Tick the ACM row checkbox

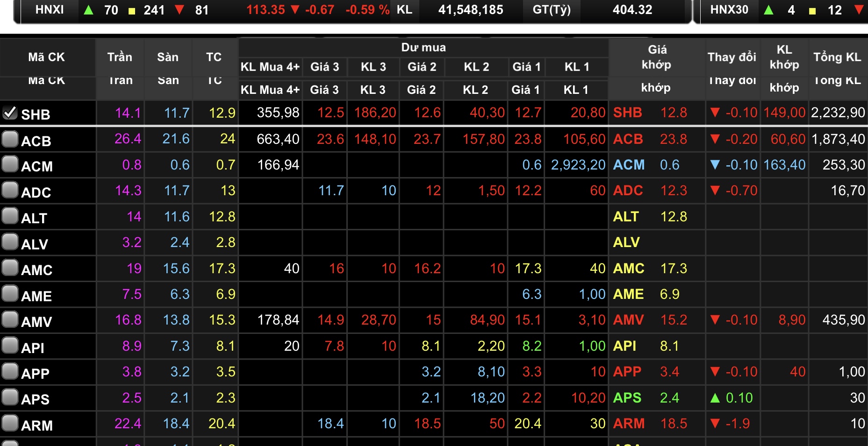10,164
